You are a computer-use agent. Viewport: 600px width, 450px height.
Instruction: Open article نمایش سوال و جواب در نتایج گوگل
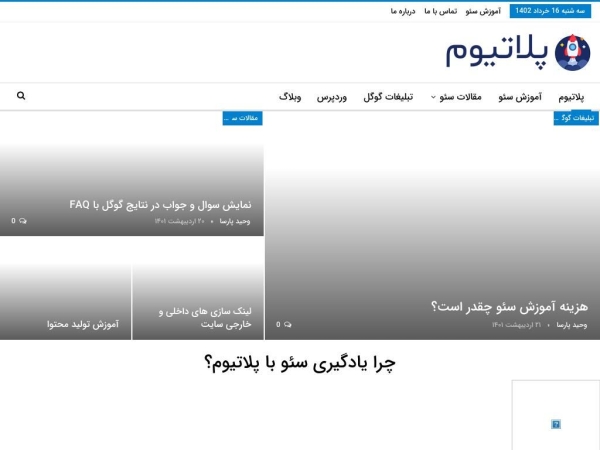coord(160,205)
